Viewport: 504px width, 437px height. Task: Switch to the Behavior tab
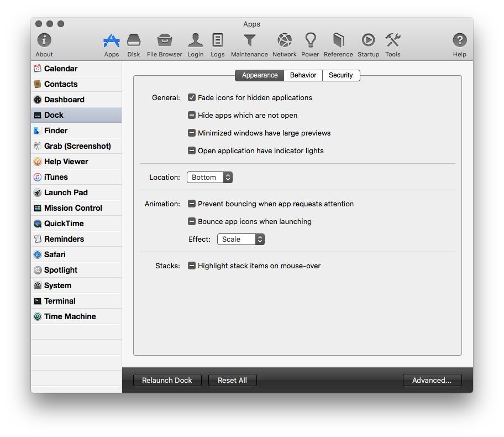[303, 75]
